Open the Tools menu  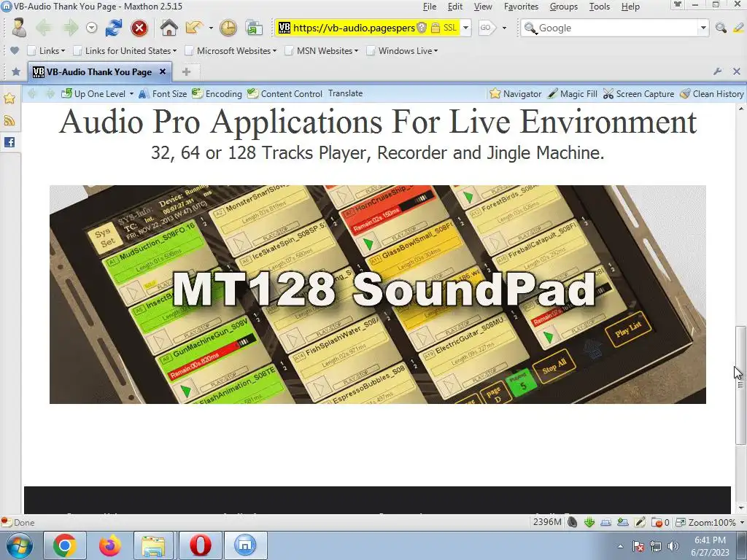[600, 7]
